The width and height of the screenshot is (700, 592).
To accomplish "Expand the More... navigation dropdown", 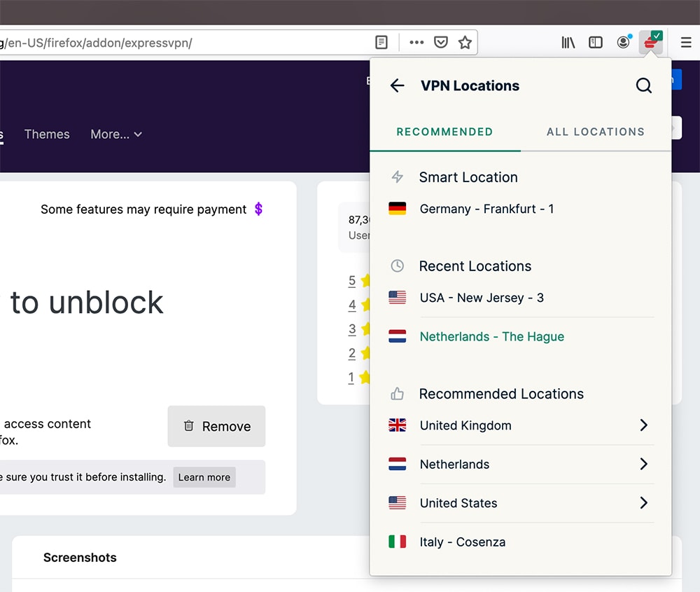I will (116, 134).
